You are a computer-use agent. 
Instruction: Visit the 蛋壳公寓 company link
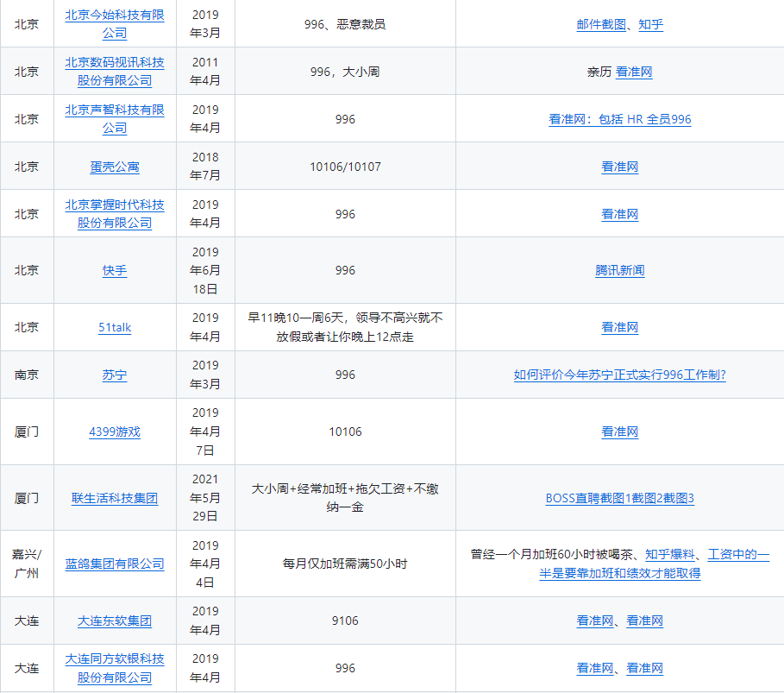point(115,167)
